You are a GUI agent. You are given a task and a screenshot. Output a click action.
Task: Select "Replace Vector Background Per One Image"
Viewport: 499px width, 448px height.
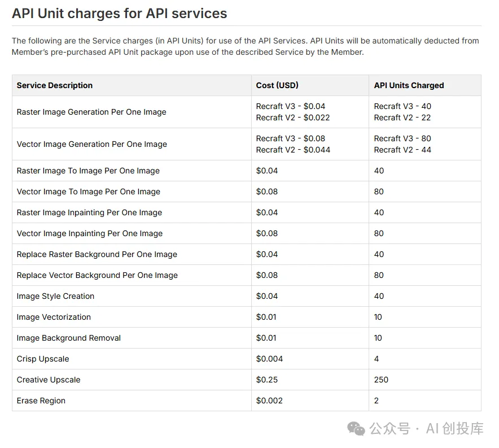[x=97, y=276]
